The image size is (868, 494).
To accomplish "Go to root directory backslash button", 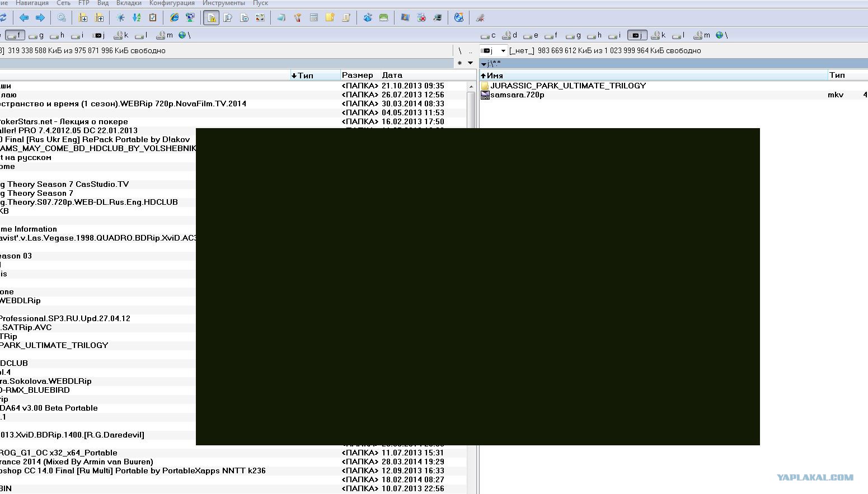I will click(x=460, y=50).
